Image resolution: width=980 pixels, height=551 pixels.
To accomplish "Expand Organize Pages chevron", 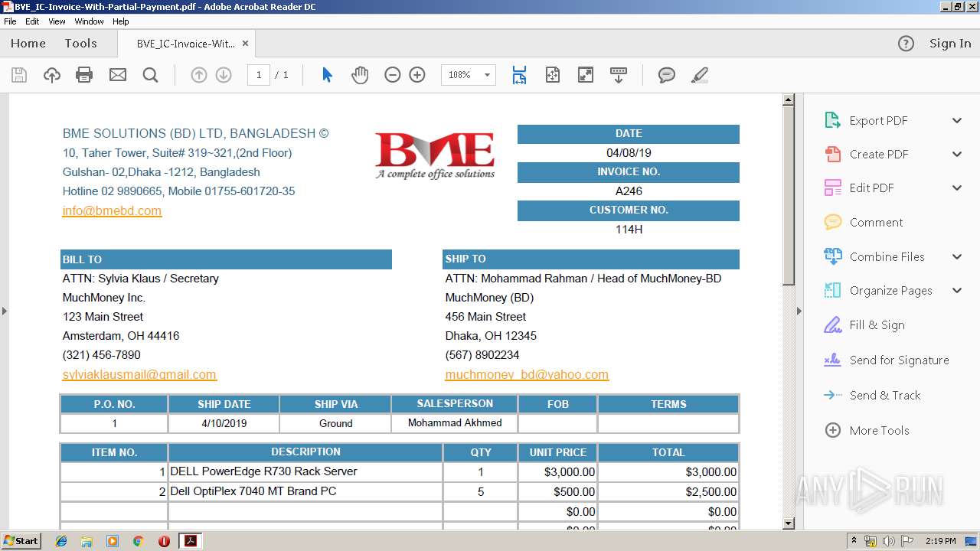I will (x=957, y=290).
